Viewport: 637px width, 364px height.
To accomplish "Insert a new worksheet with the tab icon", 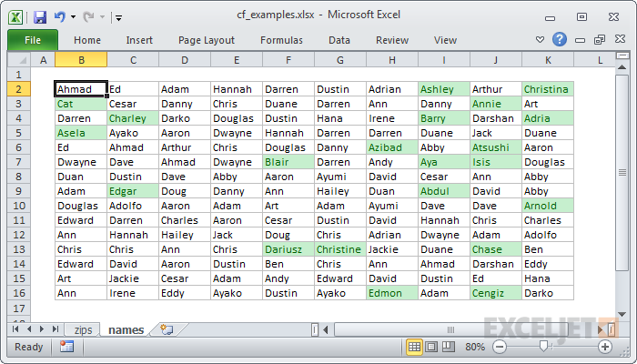I will point(167,329).
